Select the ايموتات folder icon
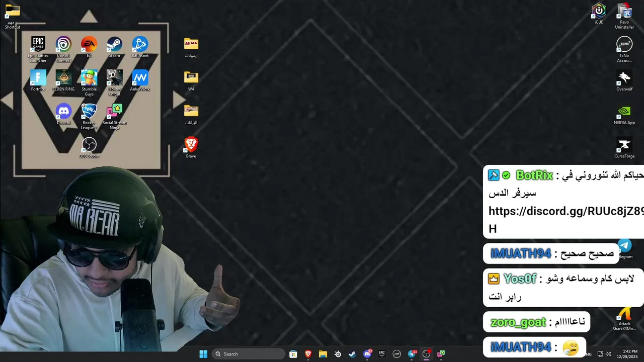Viewport: 644px width, 362px height. (191, 47)
